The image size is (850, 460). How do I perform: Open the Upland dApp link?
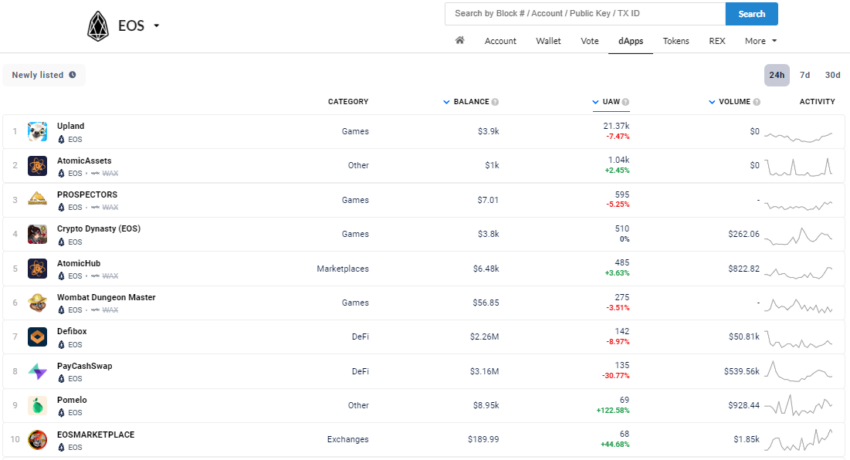[70, 126]
